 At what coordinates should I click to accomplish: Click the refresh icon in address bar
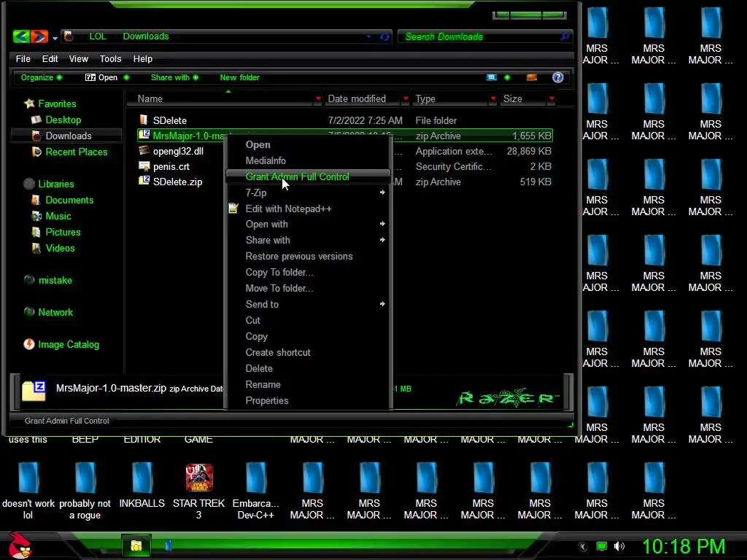[x=385, y=36]
